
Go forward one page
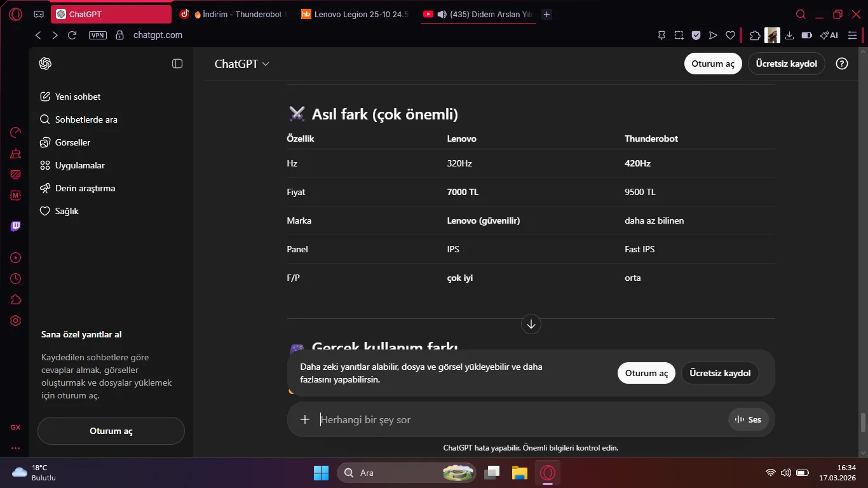point(55,36)
